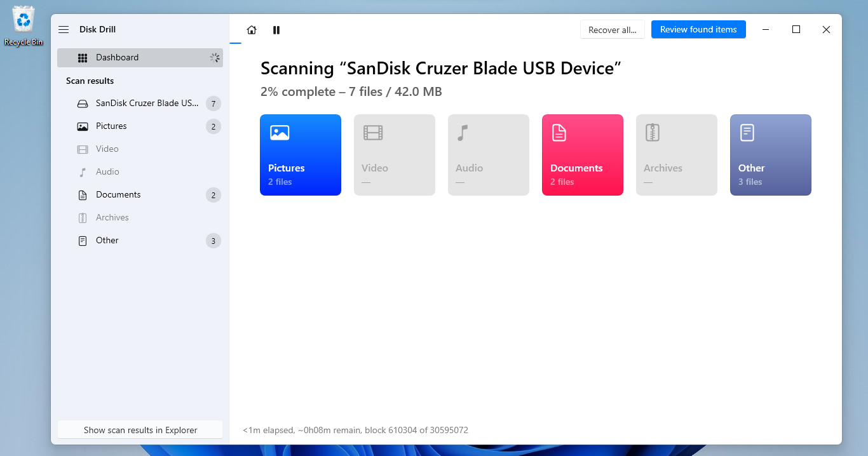The image size is (868, 456).
Task: Click the '2% complete – 7 files' text
Action: pos(351,92)
